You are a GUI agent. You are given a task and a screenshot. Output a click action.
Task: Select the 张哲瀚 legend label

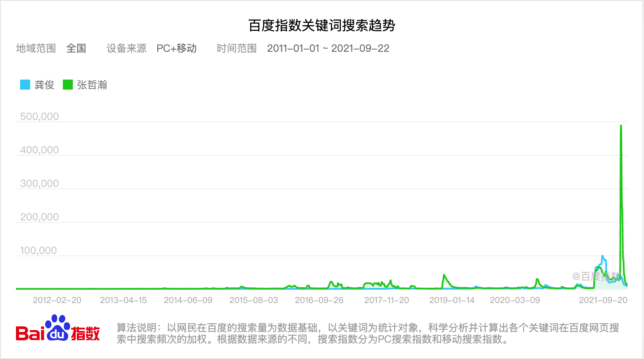coord(92,85)
